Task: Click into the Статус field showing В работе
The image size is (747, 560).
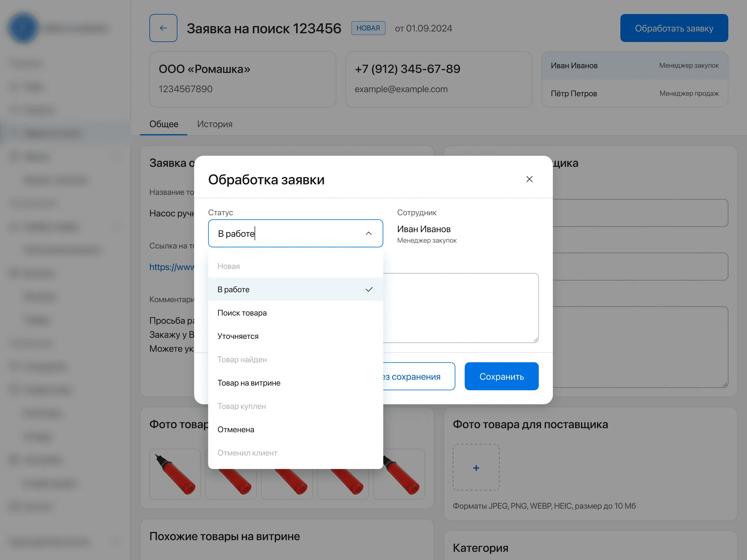Action: [x=296, y=234]
